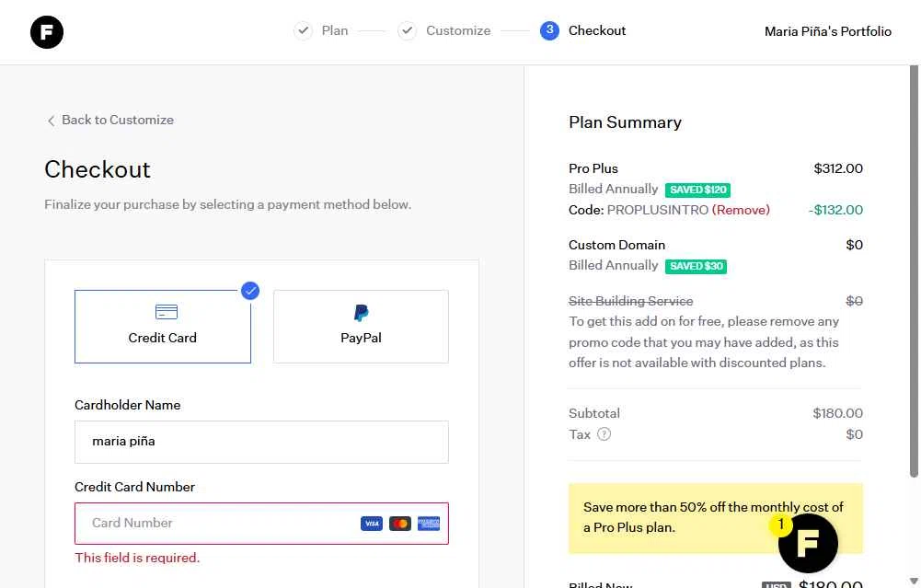Click the vertical page scrollbar
The image size is (921, 588).
pos(914,271)
